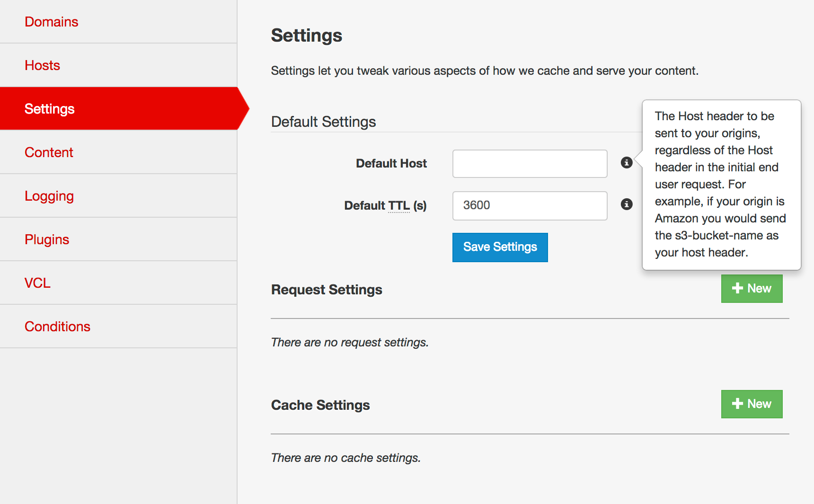The height and width of the screenshot is (504, 814).
Task: Click the Default TTL value field
Action: [529, 205]
